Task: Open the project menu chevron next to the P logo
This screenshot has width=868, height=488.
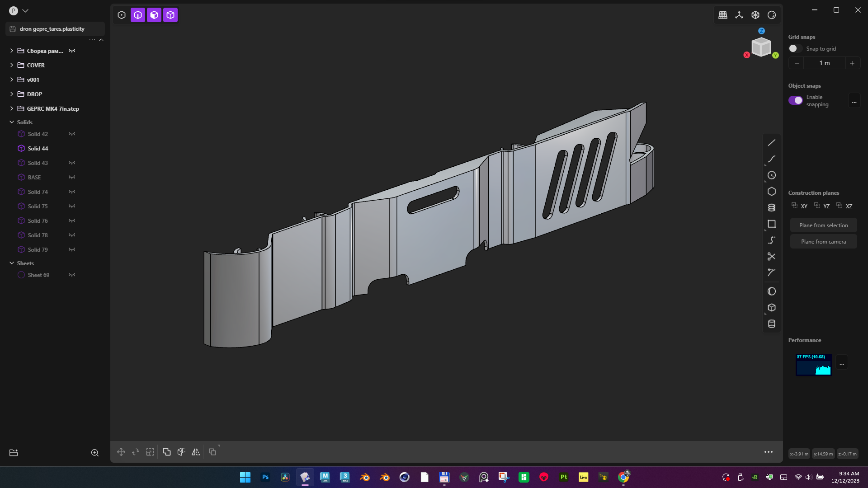Action: pos(26,10)
